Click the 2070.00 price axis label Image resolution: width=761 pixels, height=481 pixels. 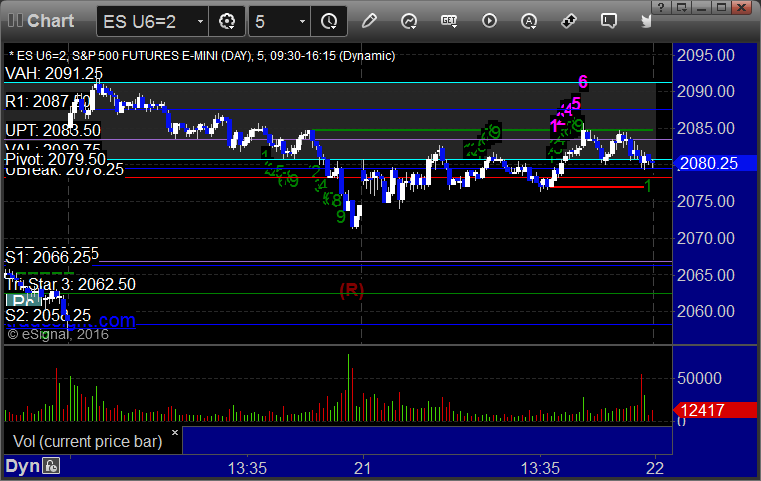click(x=706, y=238)
